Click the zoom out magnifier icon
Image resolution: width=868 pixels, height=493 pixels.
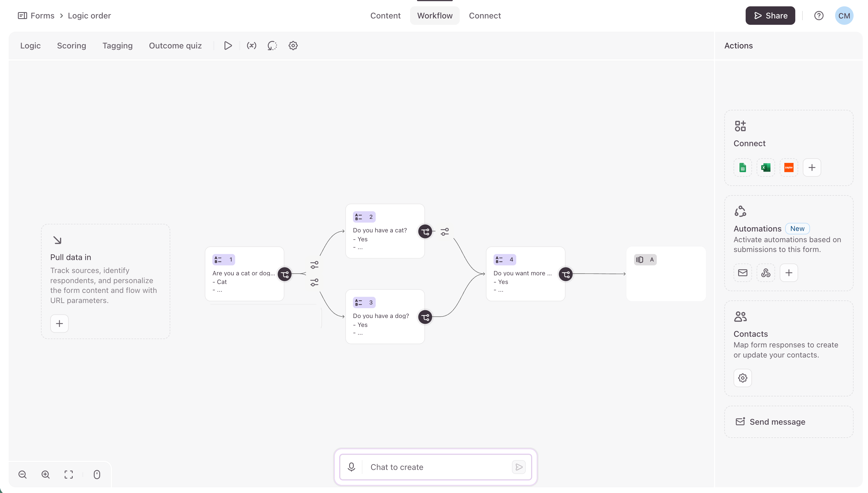(23, 474)
